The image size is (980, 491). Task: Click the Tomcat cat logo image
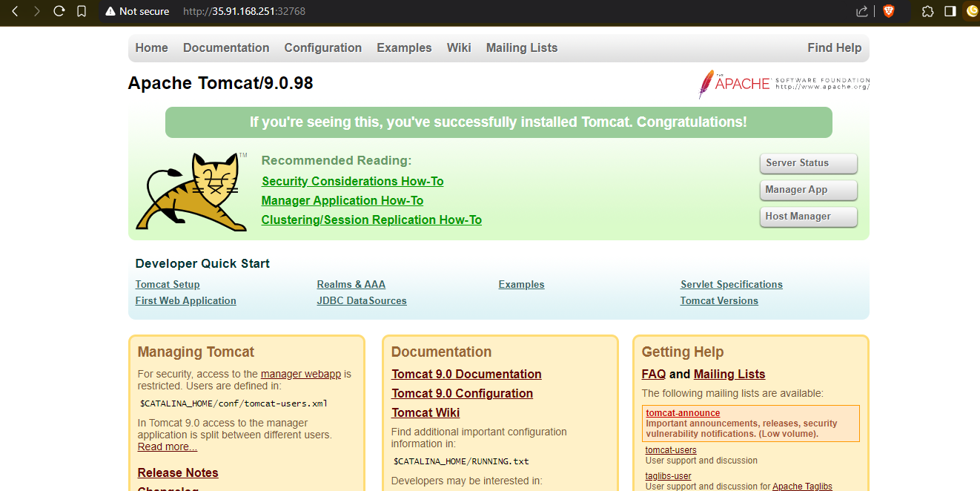[x=191, y=192]
